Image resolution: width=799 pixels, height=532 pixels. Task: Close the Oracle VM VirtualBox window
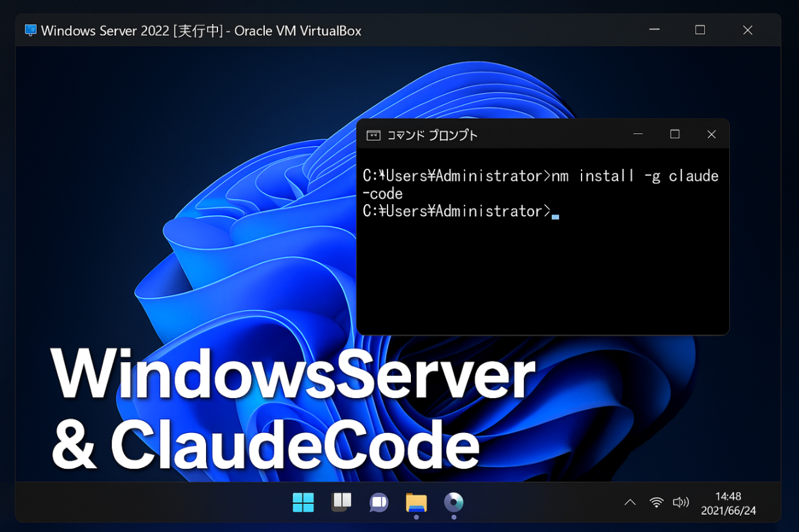pos(747,30)
